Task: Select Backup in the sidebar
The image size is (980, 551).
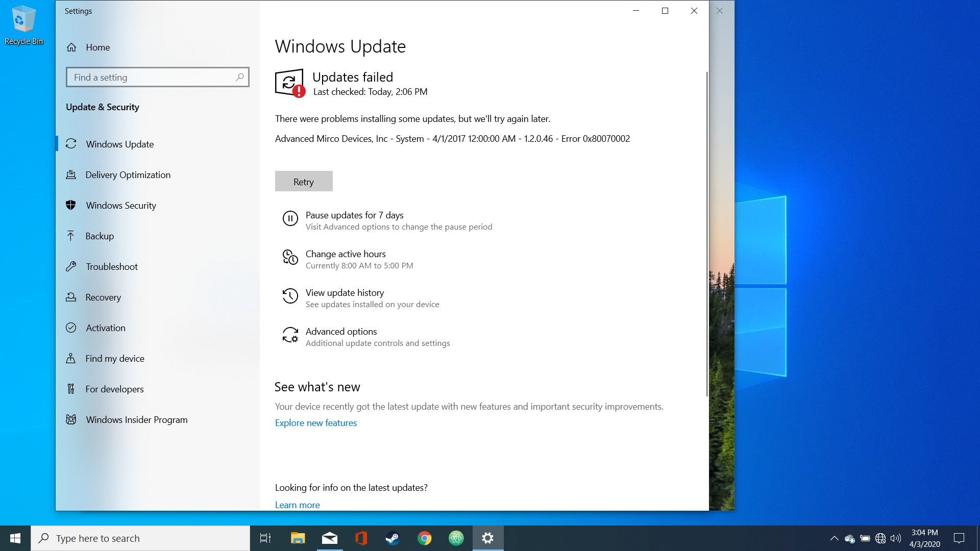Action: pyautogui.click(x=158, y=236)
